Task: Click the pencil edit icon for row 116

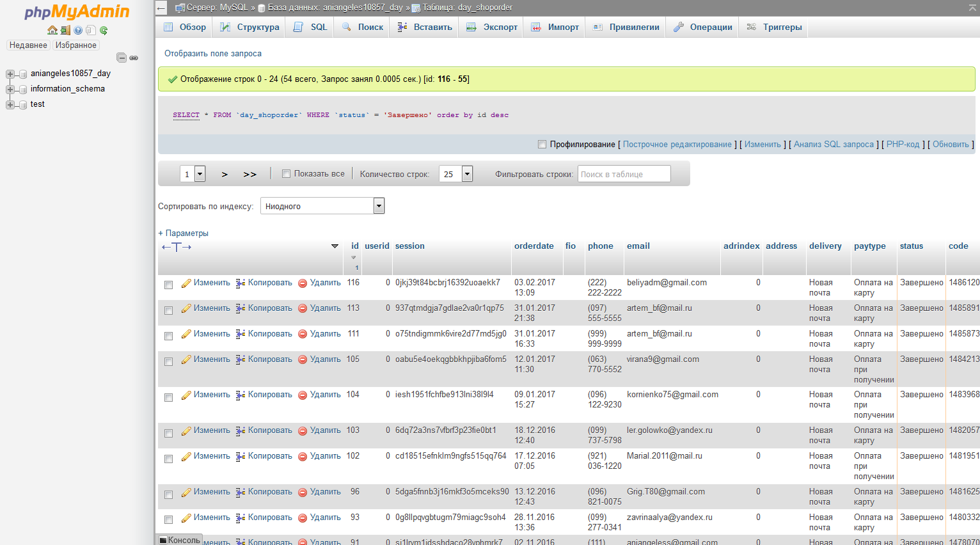Action: click(186, 283)
